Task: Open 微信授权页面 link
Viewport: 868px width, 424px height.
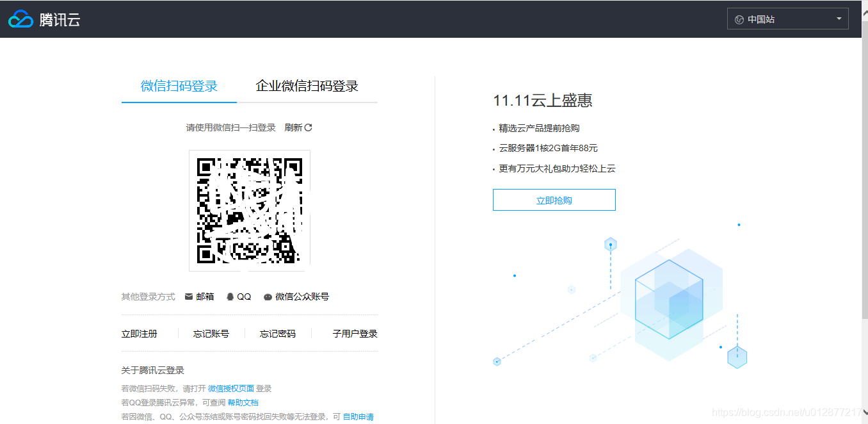Action: tap(231, 389)
